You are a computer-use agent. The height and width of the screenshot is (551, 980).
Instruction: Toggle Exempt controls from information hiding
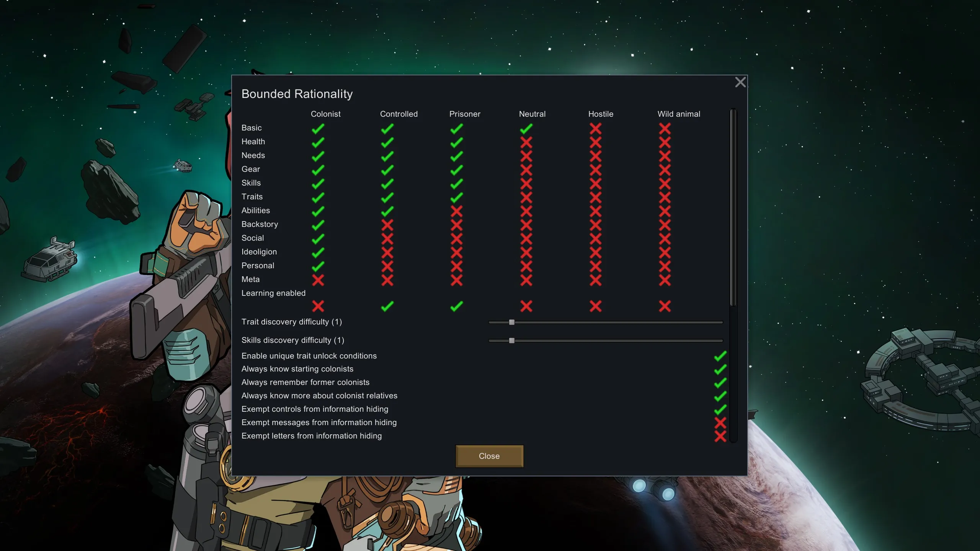tap(720, 409)
